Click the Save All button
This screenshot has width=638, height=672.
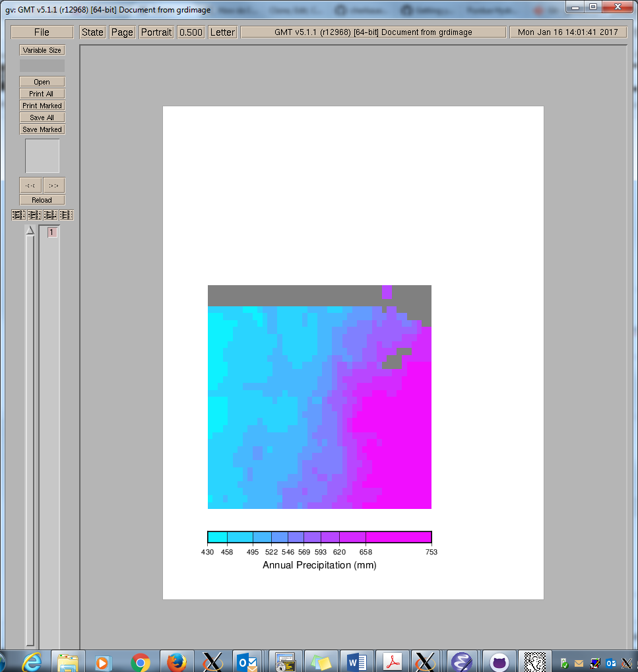[x=42, y=118]
